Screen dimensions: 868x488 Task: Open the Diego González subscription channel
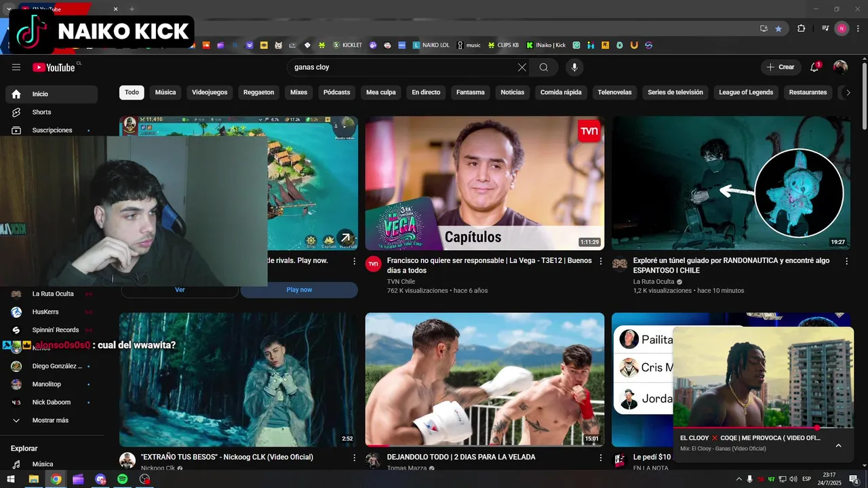point(52,366)
